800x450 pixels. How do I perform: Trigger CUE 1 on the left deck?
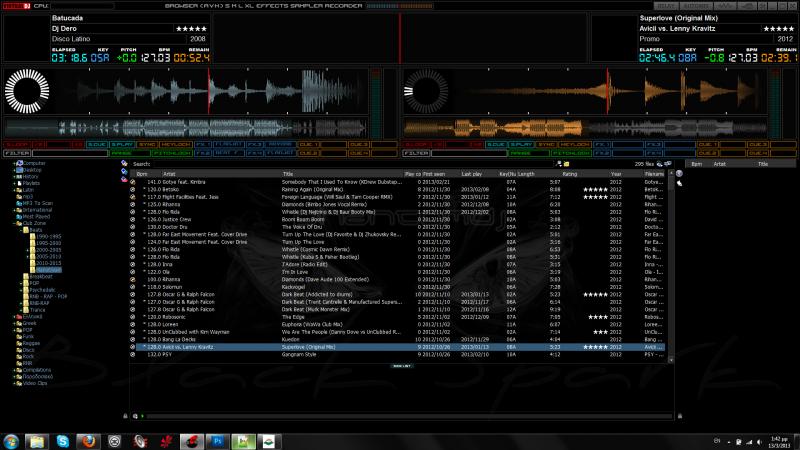coord(309,145)
